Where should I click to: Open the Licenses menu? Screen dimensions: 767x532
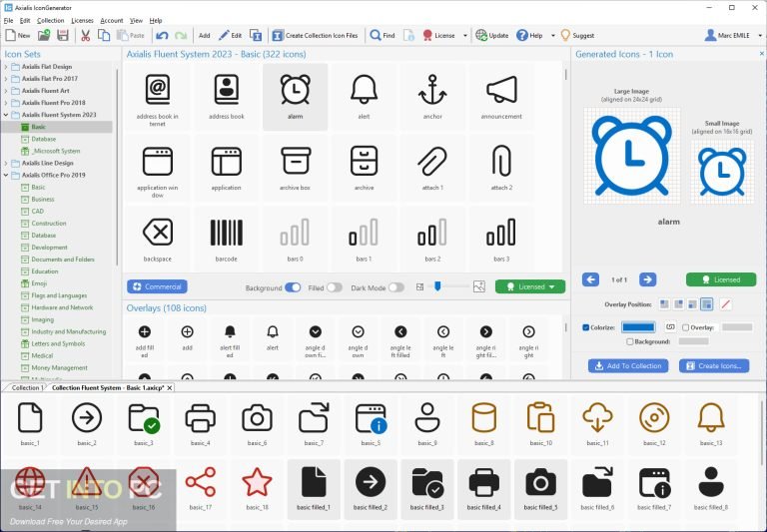[82, 21]
